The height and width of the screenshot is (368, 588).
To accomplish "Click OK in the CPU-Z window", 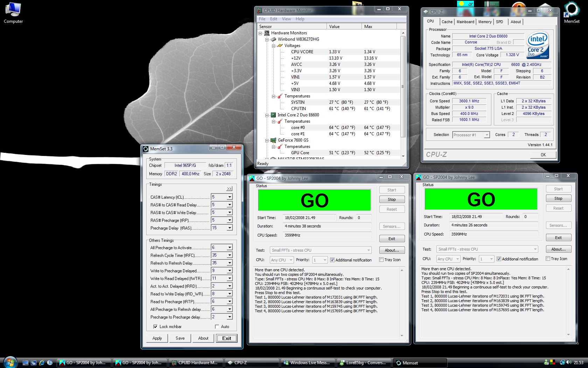I will pyautogui.click(x=543, y=155).
